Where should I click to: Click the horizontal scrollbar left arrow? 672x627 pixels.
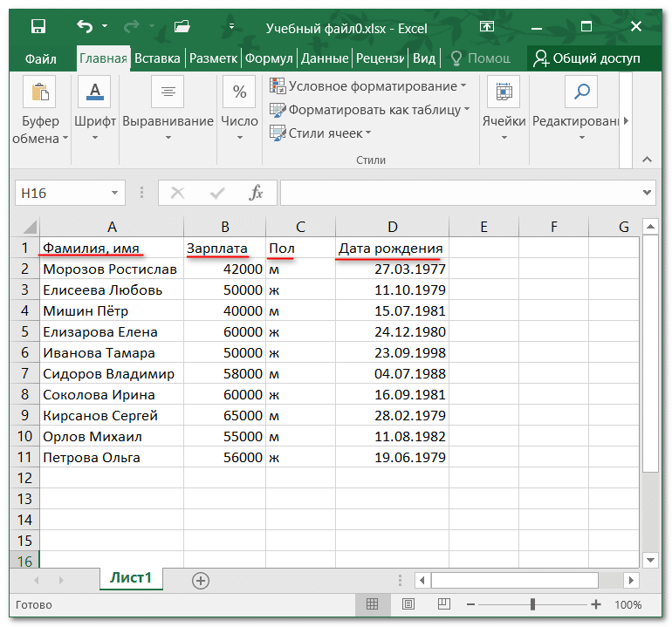422,580
